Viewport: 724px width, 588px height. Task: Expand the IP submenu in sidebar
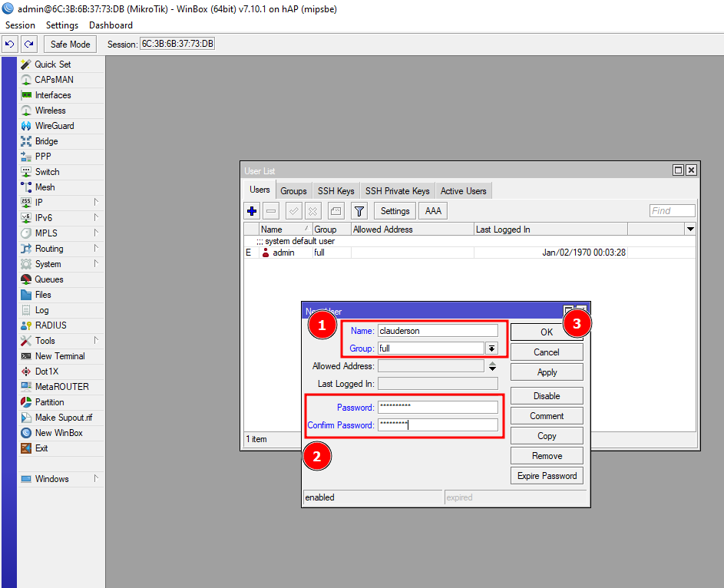tap(96, 203)
